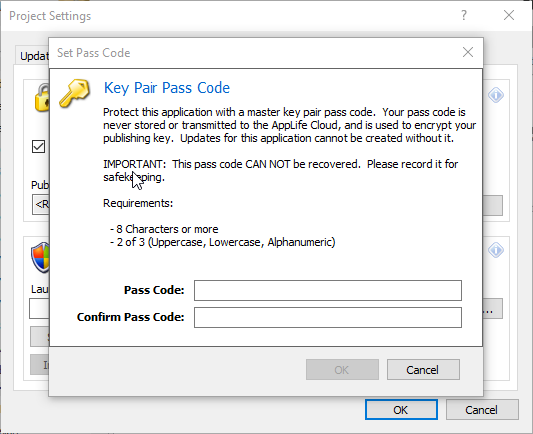Cancel the Project Settings window
This screenshot has width=533, height=434.
coord(482,410)
